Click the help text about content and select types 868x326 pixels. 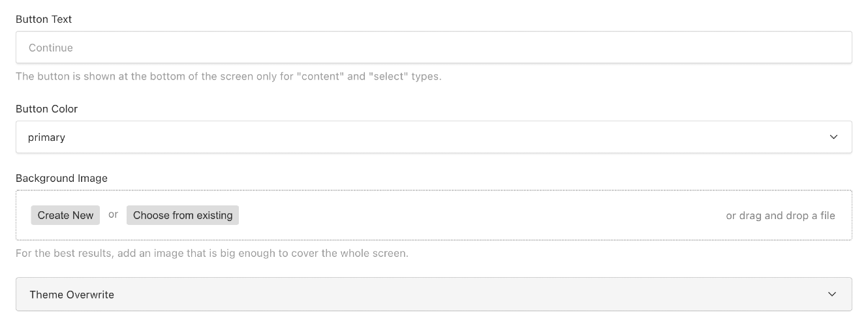click(228, 76)
